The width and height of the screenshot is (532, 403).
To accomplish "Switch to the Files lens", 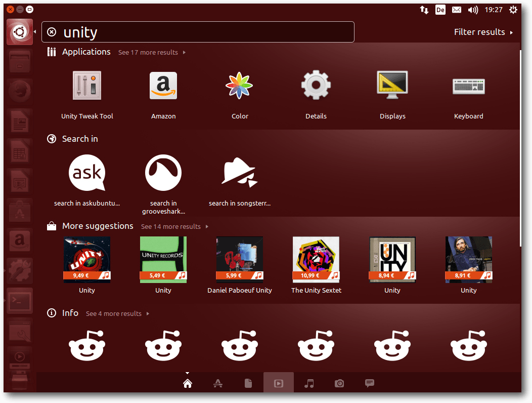I will [x=248, y=383].
